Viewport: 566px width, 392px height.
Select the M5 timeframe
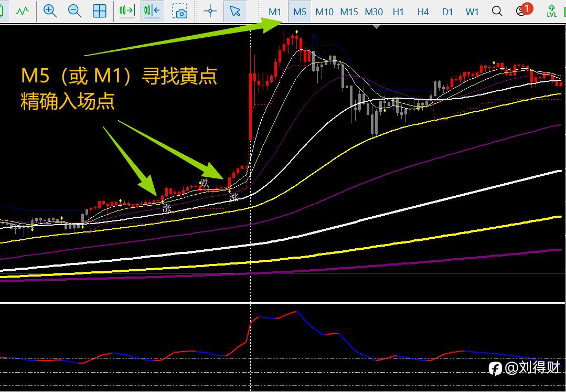pos(300,12)
